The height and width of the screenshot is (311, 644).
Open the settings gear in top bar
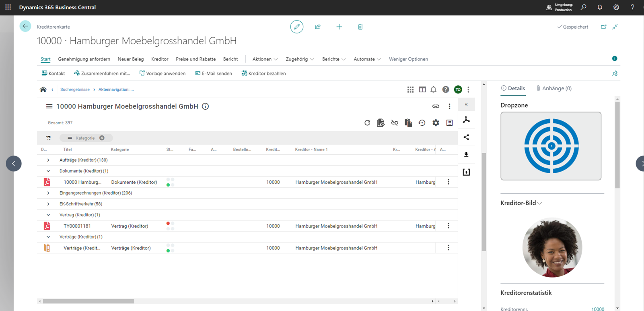[616, 7]
